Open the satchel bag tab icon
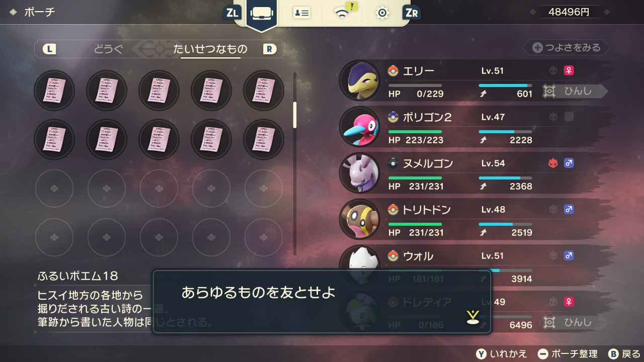This screenshot has height=362, width=644. click(x=262, y=14)
